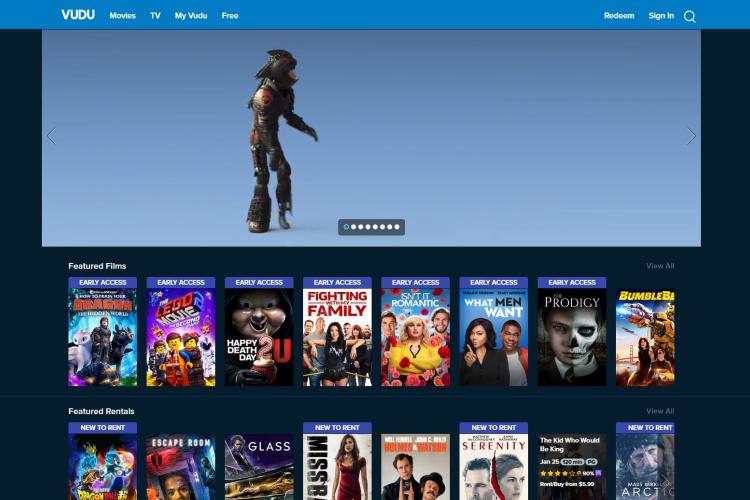Open Serenity rental poster

pyautogui.click(x=494, y=461)
